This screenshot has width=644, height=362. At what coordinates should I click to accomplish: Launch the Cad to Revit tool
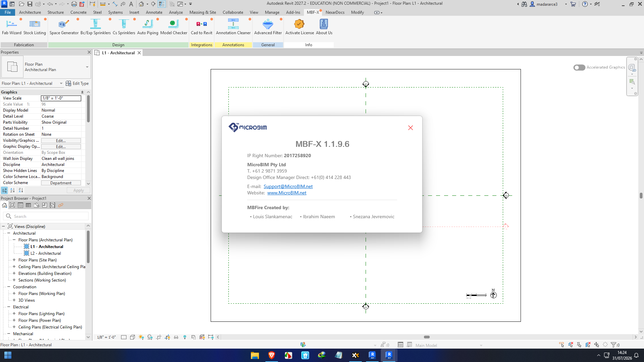point(202,27)
